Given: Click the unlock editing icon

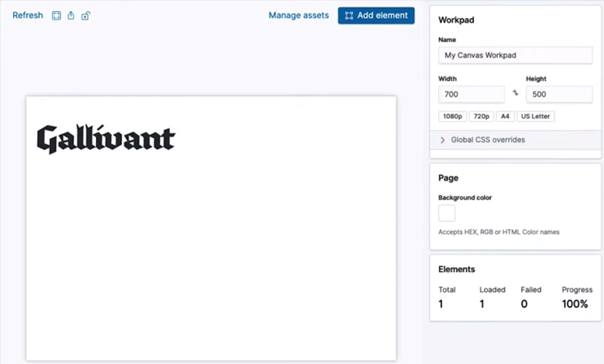Looking at the screenshot, I should pyautogui.click(x=85, y=15).
